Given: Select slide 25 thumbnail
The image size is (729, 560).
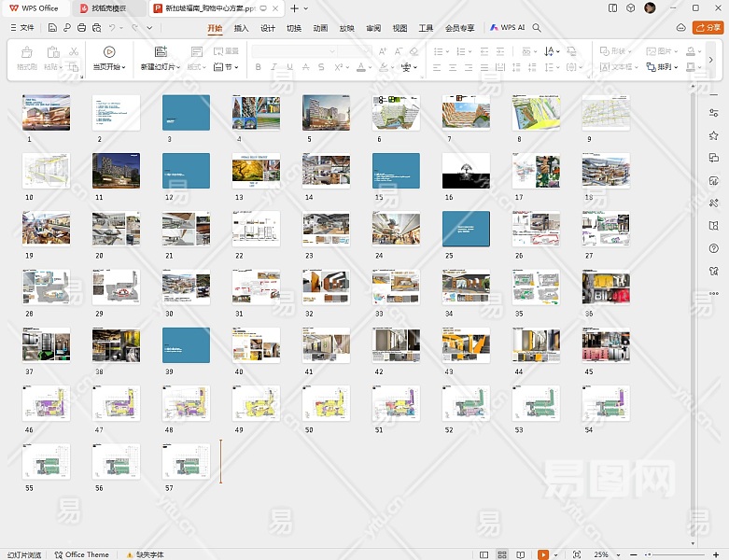Looking at the screenshot, I should (x=466, y=228).
